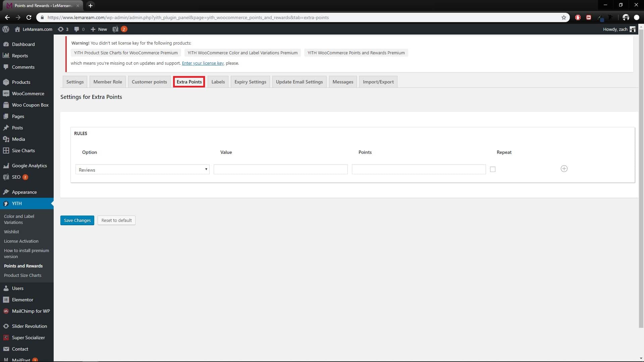Image resolution: width=644 pixels, height=362 pixels.
Task: Open the Reviews option dropdown
Action: coord(143,170)
